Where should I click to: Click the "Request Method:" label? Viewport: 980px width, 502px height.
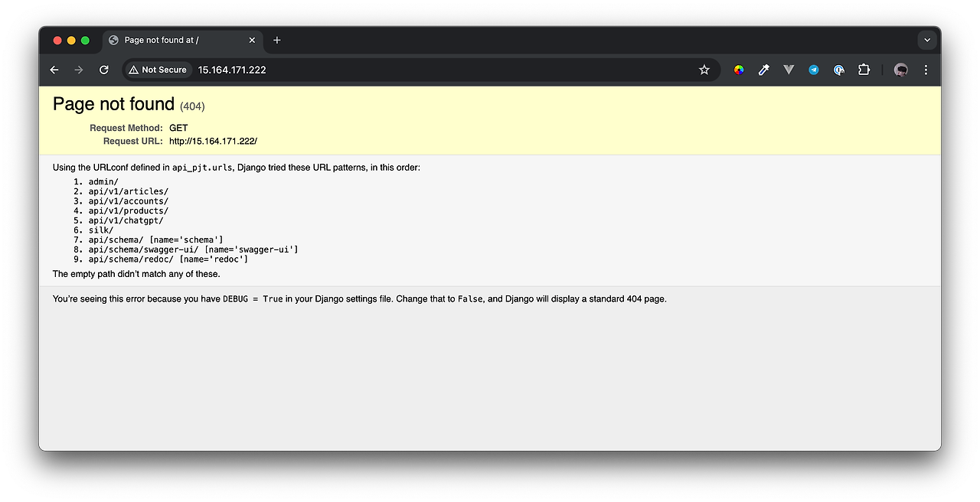(x=126, y=128)
